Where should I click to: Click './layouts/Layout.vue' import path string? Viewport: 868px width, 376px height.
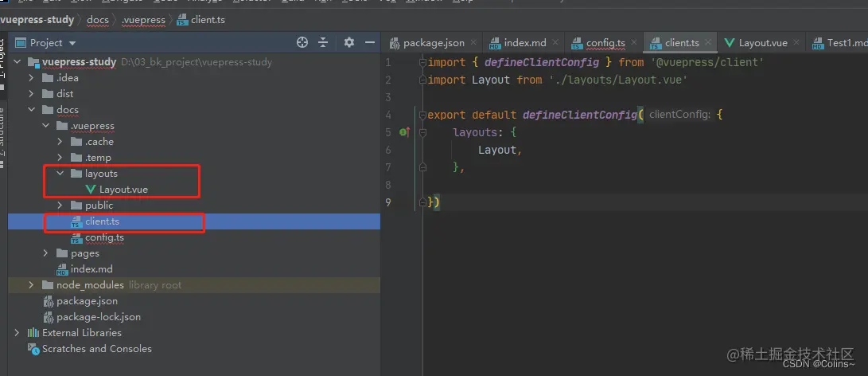point(618,80)
